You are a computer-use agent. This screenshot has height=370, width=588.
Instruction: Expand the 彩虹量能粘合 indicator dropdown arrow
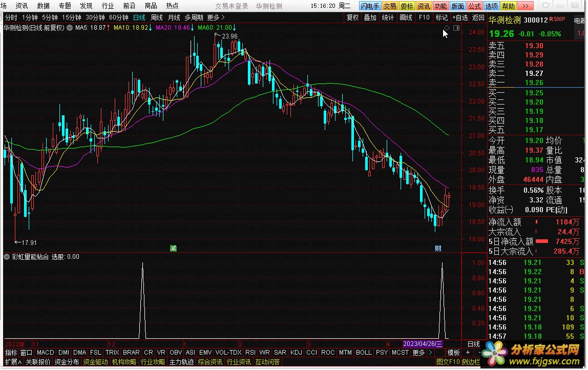point(7,257)
